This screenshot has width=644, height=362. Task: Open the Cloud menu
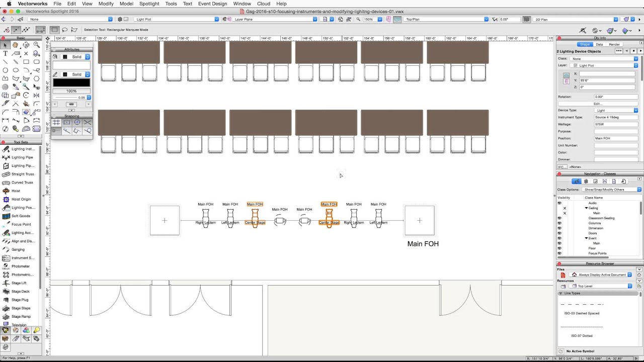[x=264, y=4]
